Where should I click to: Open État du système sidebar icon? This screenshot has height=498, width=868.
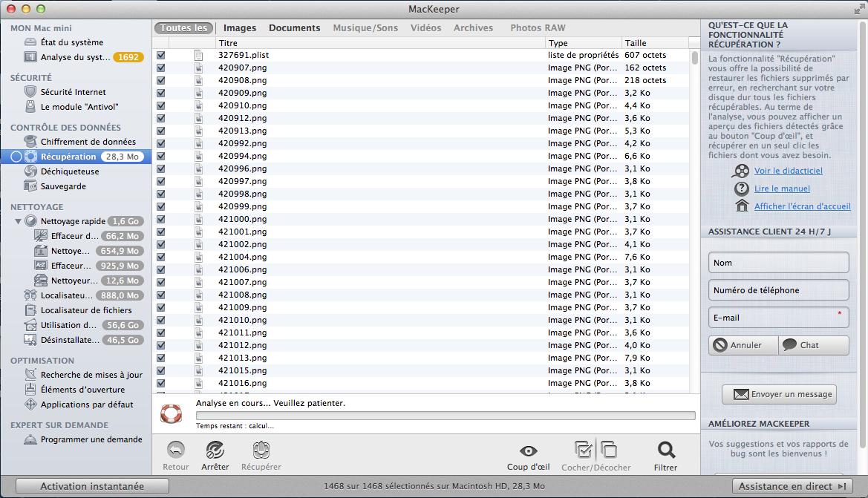coord(30,42)
